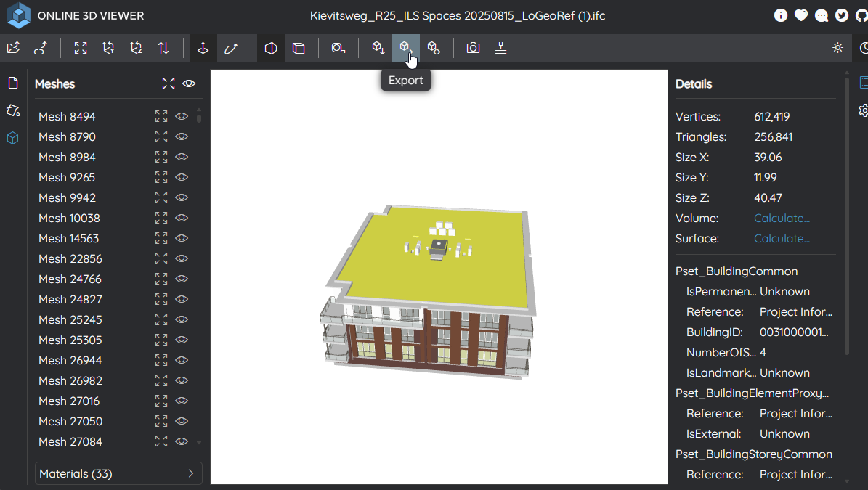This screenshot has height=490, width=868.
Task: Toggle visibility of Mesh 22856
Action: [182, 258]
